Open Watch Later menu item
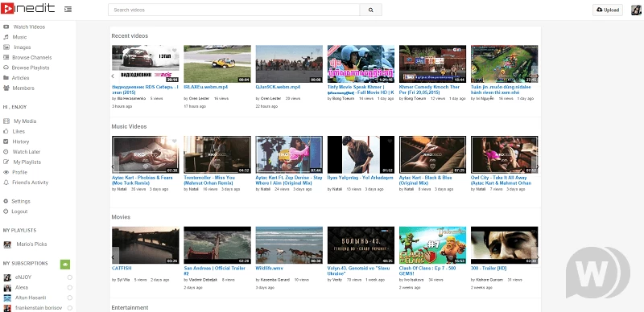644x312 pixels. pos(27,152)
